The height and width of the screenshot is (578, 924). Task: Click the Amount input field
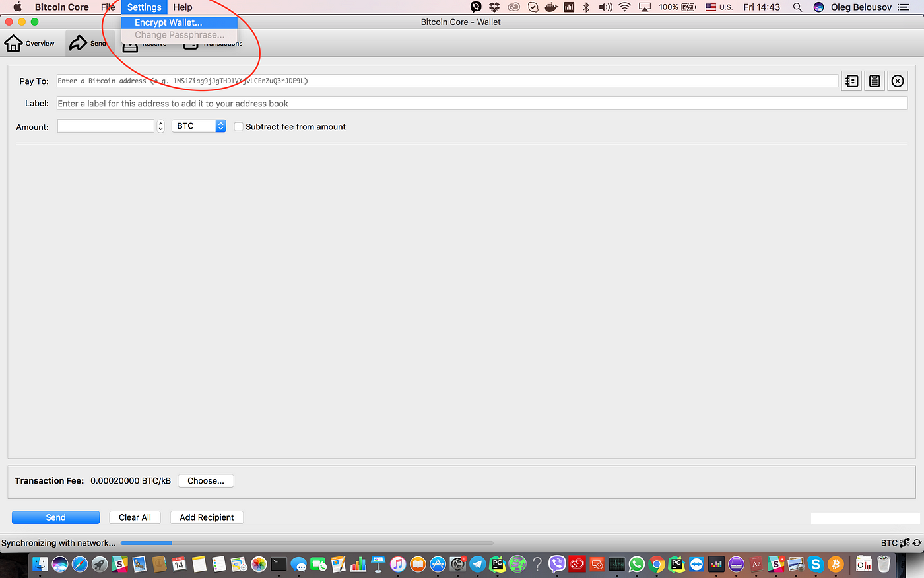point(106,126)
